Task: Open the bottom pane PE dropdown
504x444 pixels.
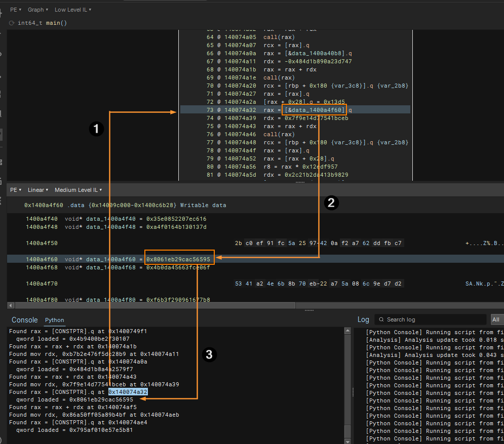Action: click(x=15, y=190)
